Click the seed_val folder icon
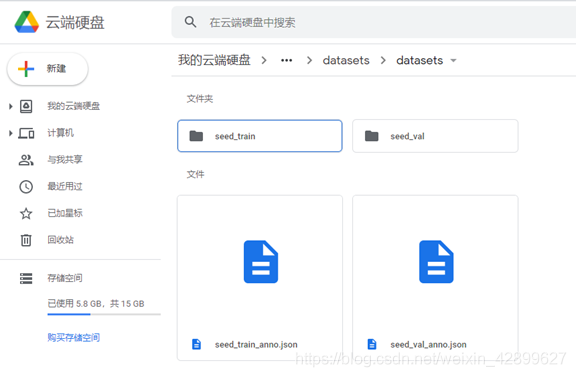This screenshot has height=377, width=576. (372, 136)
